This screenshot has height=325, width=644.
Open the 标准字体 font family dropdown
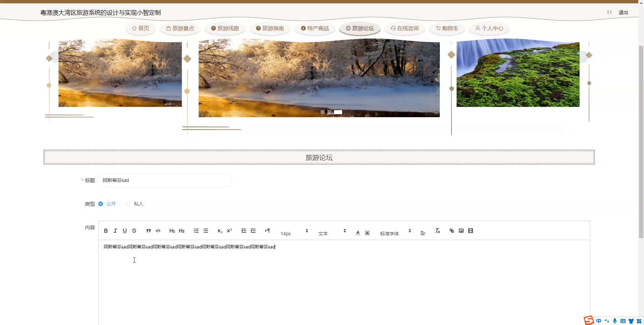coord(395,232)
